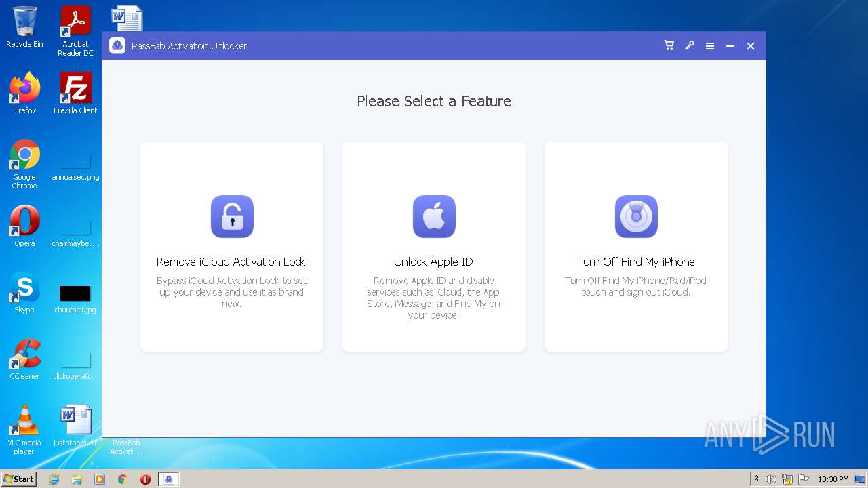Click the key register icon in title bar
The image size is (868, 488).
[x=689, y=45]
